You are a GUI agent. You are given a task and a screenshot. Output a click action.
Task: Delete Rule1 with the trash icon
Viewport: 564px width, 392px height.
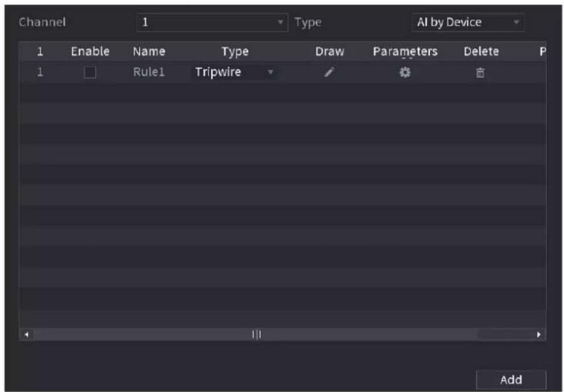coord(480,72)
